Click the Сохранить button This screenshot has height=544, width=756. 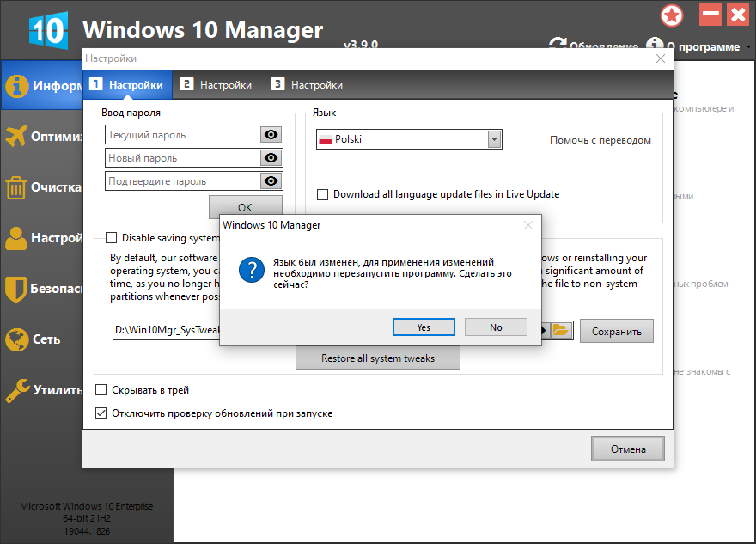click(617, 332)
